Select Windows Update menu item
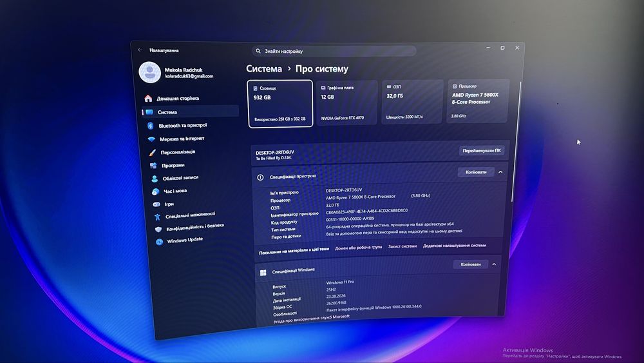 [185, 240]
